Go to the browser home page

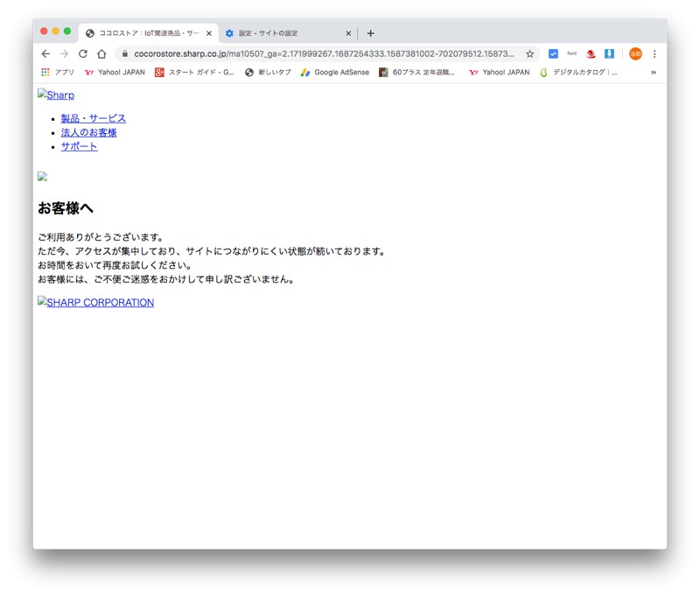pyautogui.click(x=101, y=53)
